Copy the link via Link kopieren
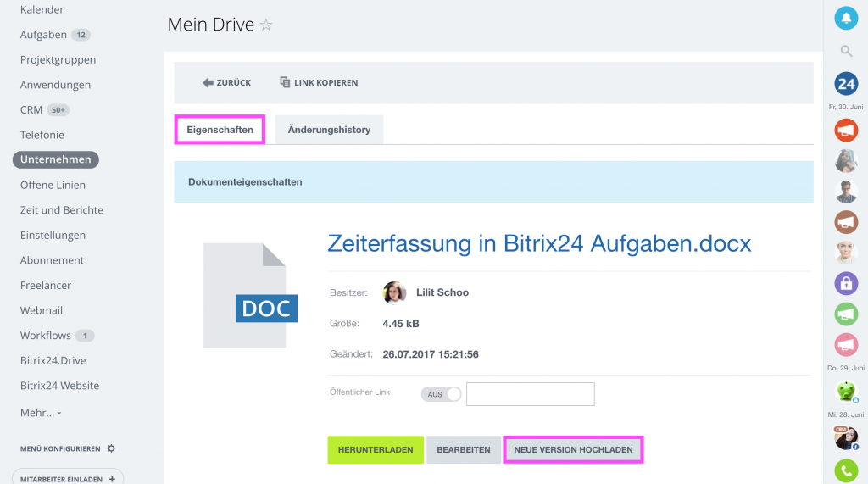Image resolution: width=868 pixels, height=484 pixels. [x=319, y=82]
